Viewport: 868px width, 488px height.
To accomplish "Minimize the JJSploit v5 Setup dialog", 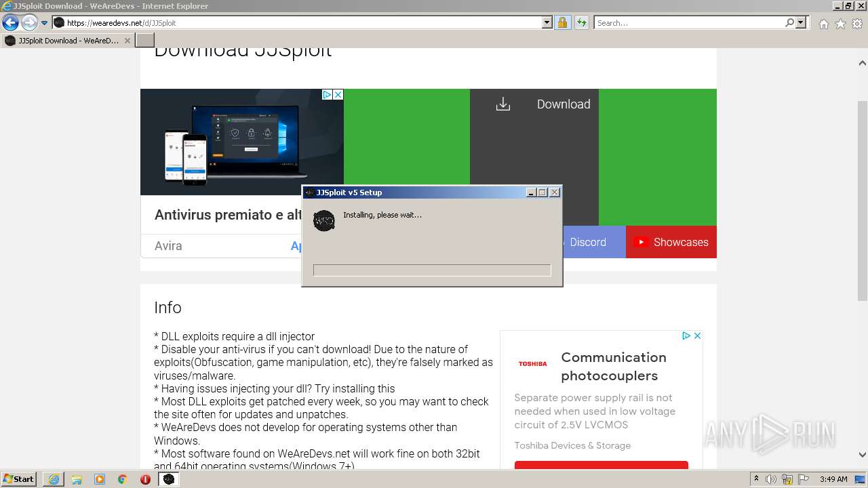I will [x=532, y=192].
